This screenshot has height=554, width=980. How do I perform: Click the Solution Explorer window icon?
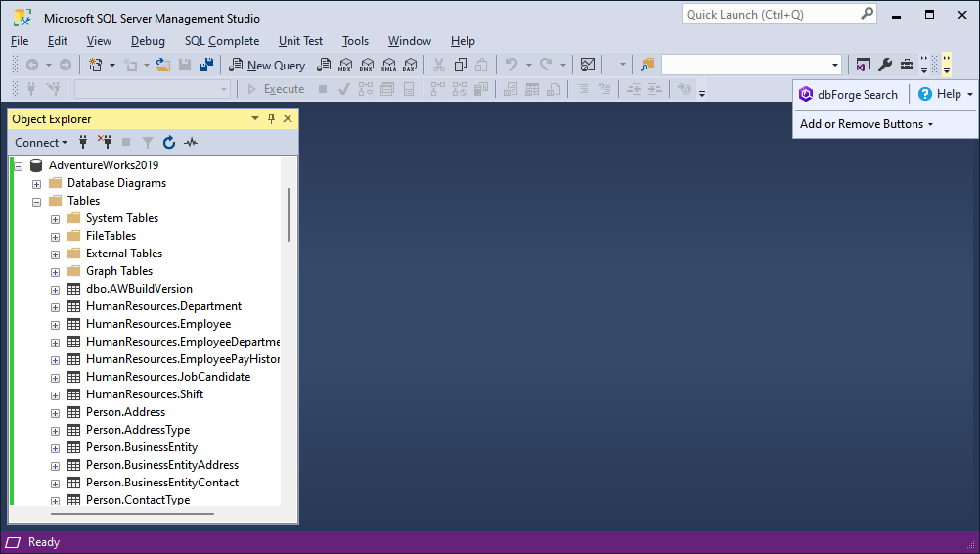pyautogui.click(x=864, y=65)
